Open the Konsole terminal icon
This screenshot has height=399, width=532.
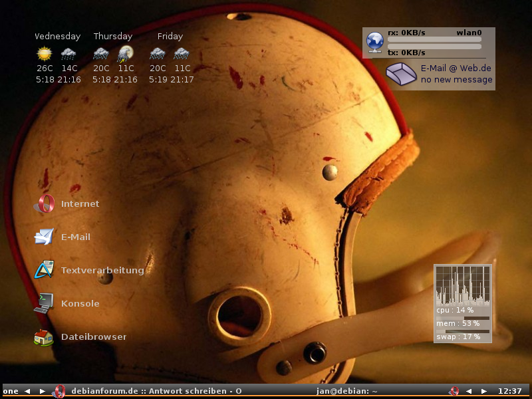pyautogui.click(x=44, y=303)
